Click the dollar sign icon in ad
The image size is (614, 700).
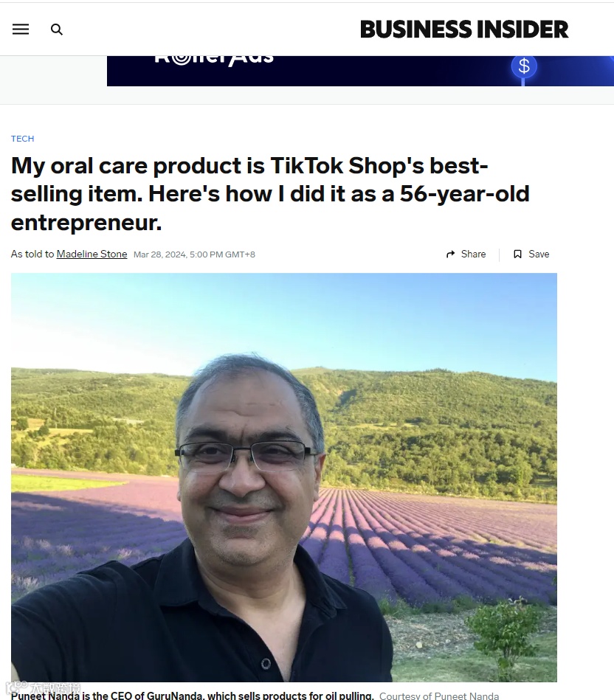pyautogui.click(x=524, y=66)
